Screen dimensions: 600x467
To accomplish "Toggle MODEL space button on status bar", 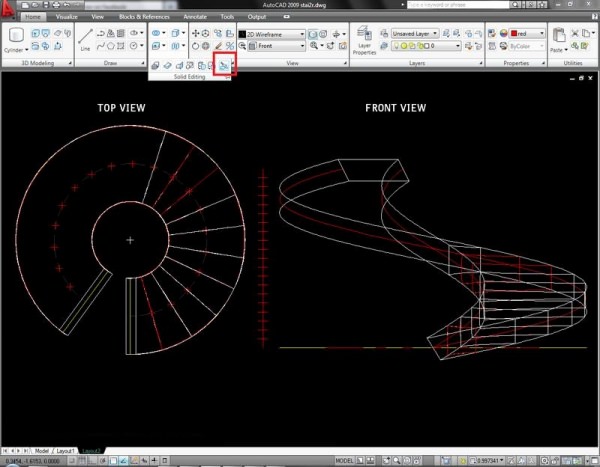I will 344,460.
